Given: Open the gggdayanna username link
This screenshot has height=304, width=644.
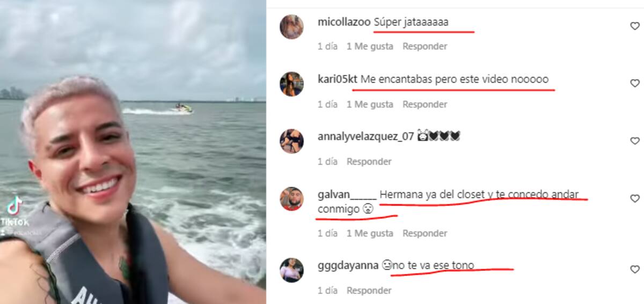Looking at the screenshot, I should 348,265.
